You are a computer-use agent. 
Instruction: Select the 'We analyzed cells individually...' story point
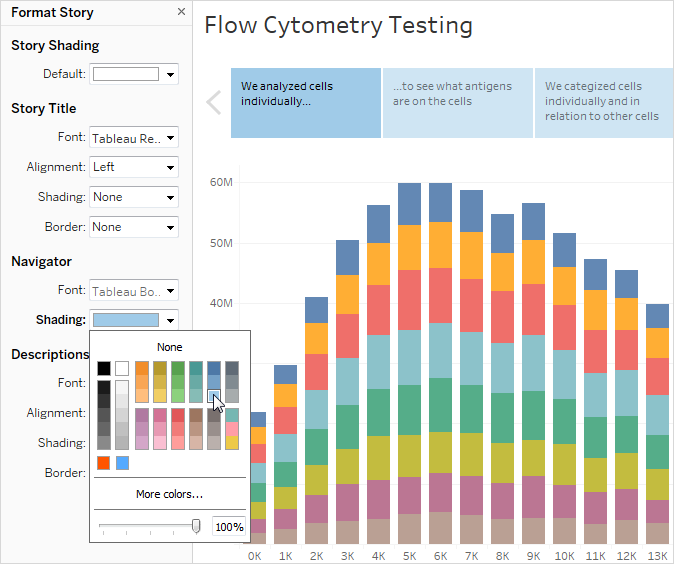pyautogui.click(x=306, y=103)
